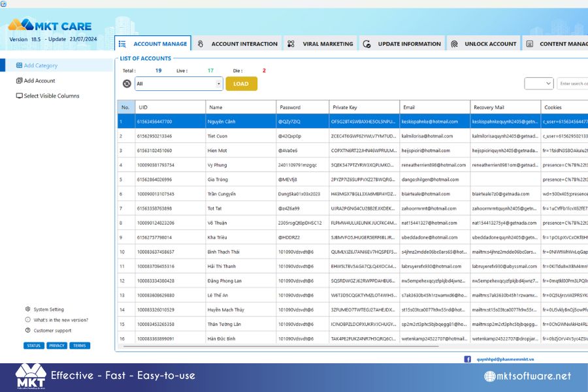The height and width of the screenshot is (392, 588).
Task: Click the Account Interaction hand icon
Action: click(201, 44)
